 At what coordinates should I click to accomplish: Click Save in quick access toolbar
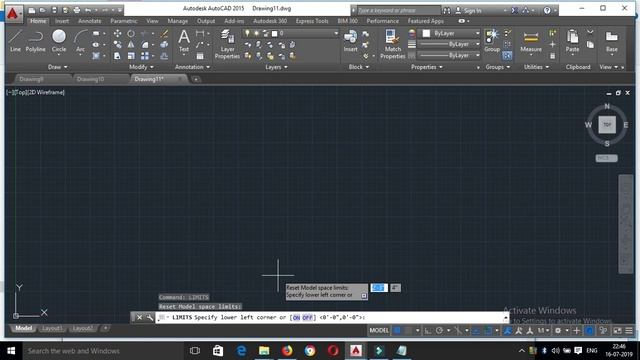click(x=54, y=10)
